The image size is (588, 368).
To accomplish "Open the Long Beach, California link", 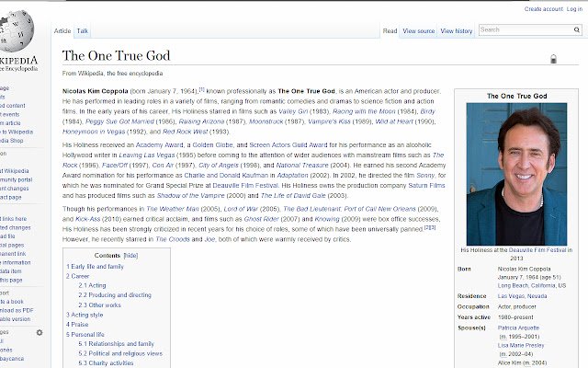I will 532,286.
